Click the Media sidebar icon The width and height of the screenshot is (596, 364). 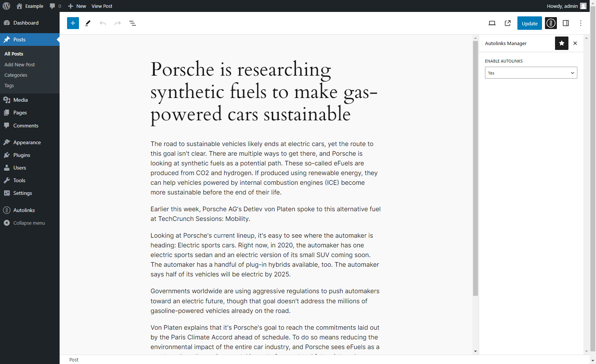click(7, 100)
